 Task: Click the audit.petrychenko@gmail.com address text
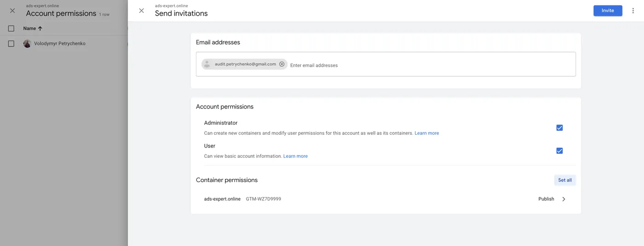pos(245,64)
